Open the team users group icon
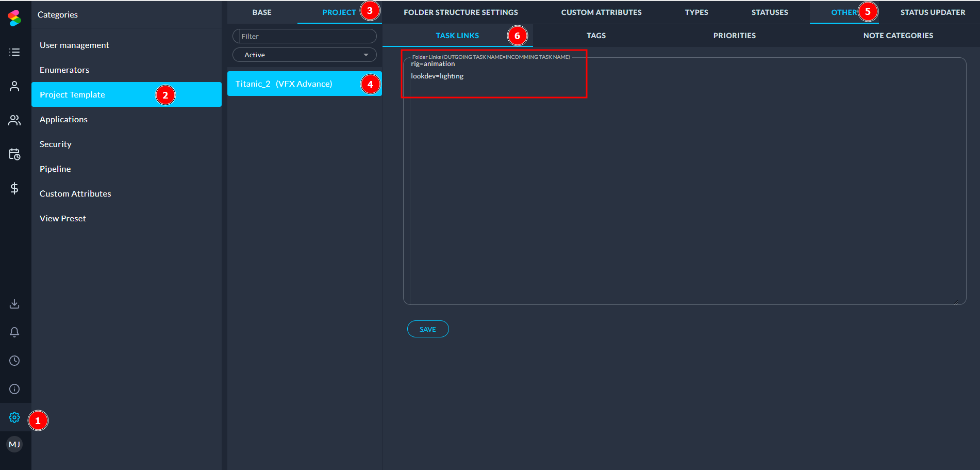Image resolution: width=980 pixels, height=470 pixels. tap(14, 120)
